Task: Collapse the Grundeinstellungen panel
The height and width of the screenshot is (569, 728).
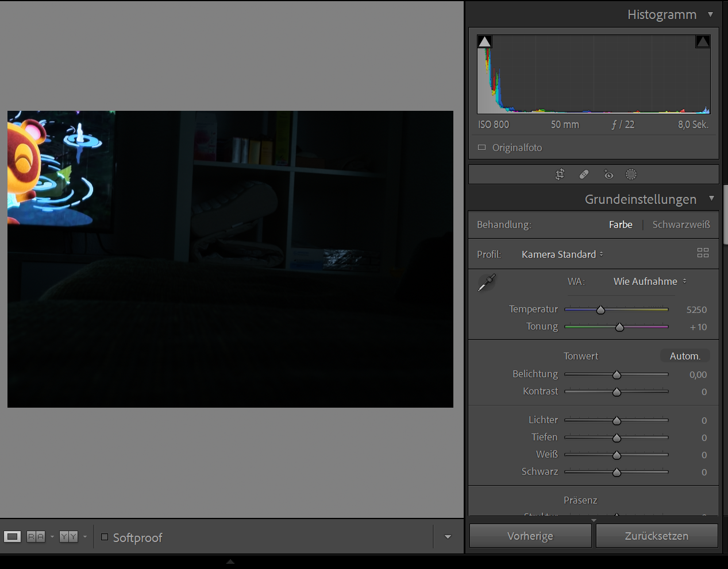Action: point(712,199)
